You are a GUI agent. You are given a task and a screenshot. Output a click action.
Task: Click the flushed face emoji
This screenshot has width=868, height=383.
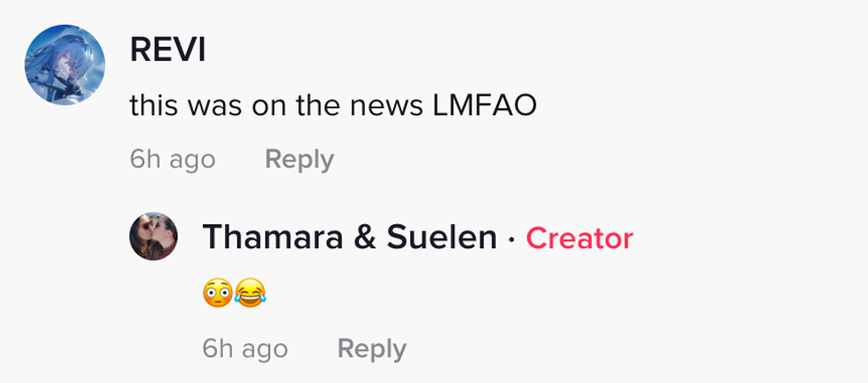pos(218,293)
